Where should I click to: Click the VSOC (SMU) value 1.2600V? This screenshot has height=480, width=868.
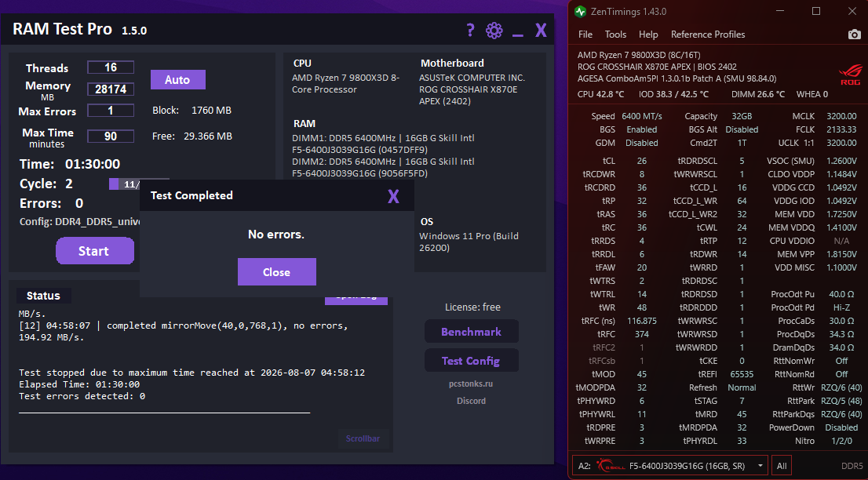(841, 161)
